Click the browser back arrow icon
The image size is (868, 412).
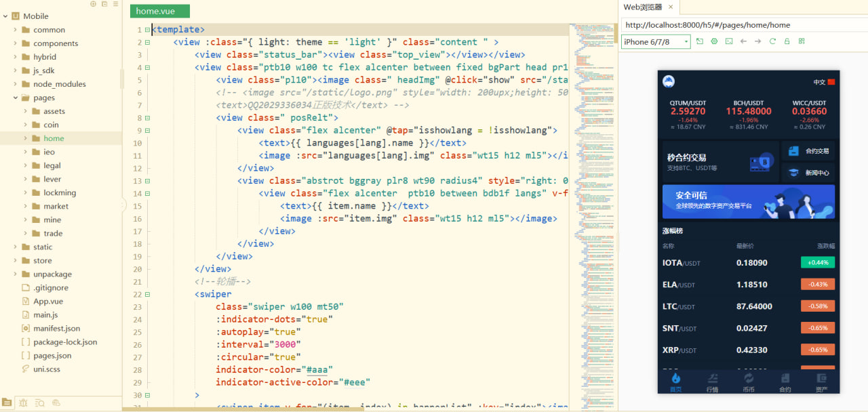743,41
